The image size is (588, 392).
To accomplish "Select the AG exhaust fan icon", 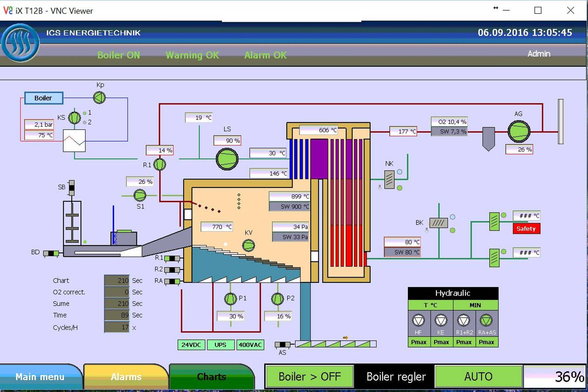I will tap(519, 131).
